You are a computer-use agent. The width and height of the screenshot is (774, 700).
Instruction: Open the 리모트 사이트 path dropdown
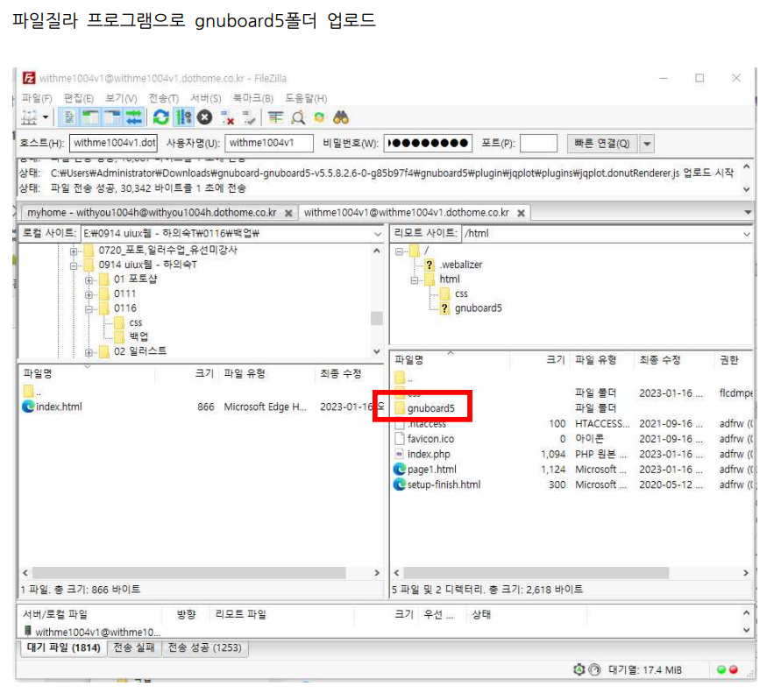(x=747, y=234)
